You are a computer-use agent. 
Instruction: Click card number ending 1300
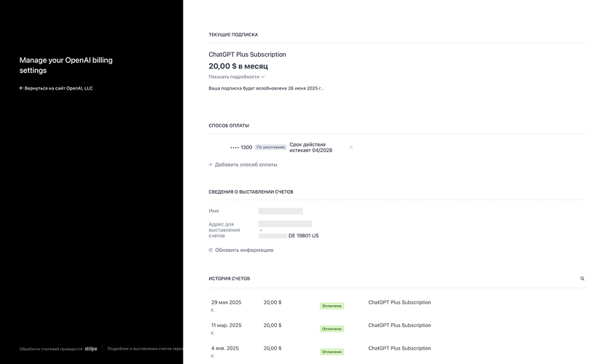point(241,148)
